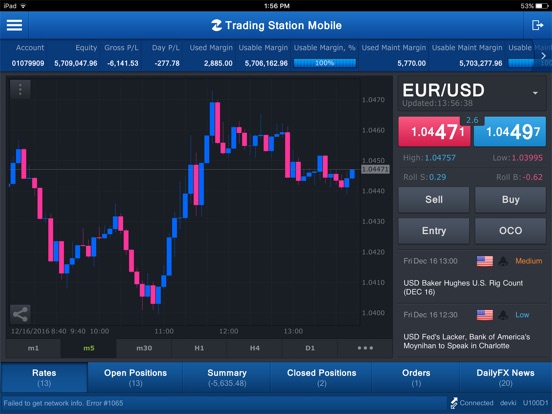Switch to the DailyFX News tab
Screen dimensions: 552x414
coord(505,377)
